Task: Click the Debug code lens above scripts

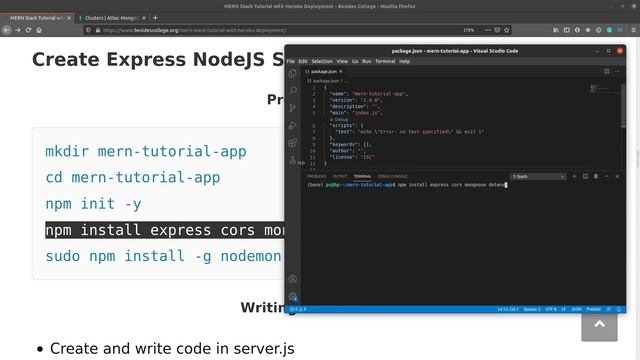Action: [x=341, y=120]
